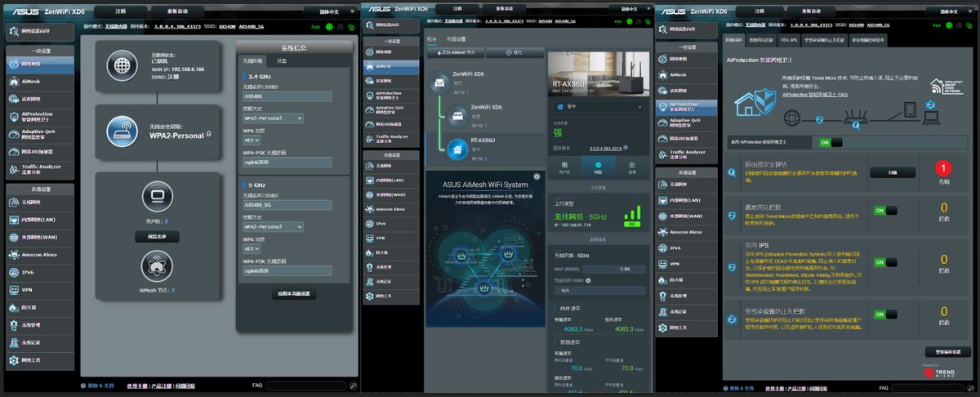Click the 重新启动 button in the left panel header
This screenshot has height=397, width=980.
(x=178, y=12)
